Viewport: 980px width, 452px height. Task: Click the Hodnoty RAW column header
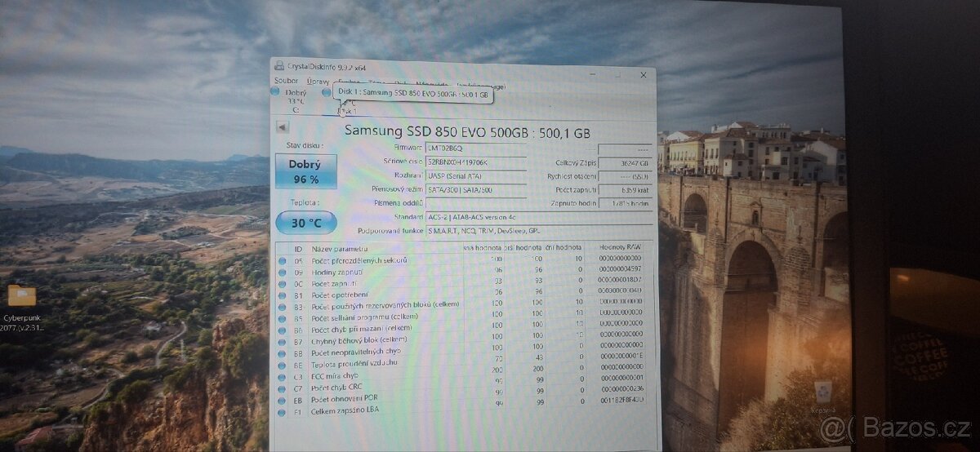tap(621, 249)
